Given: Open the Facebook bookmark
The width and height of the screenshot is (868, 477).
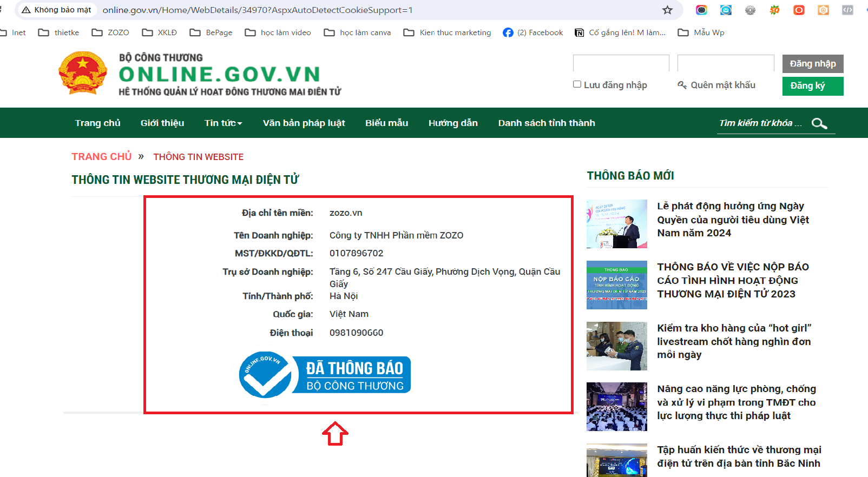Looking at the screenshot, I should point(533,32).
